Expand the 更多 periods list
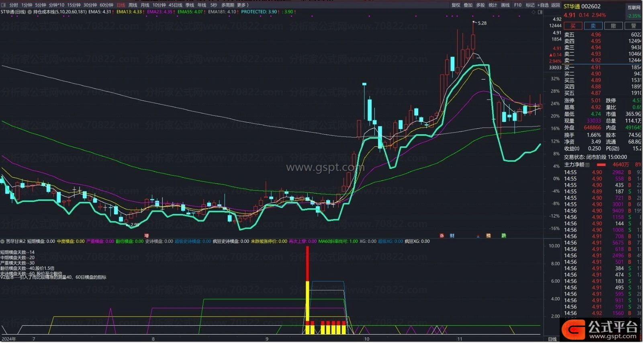This screenshot has width=644, height=343. tap(243, 5)
